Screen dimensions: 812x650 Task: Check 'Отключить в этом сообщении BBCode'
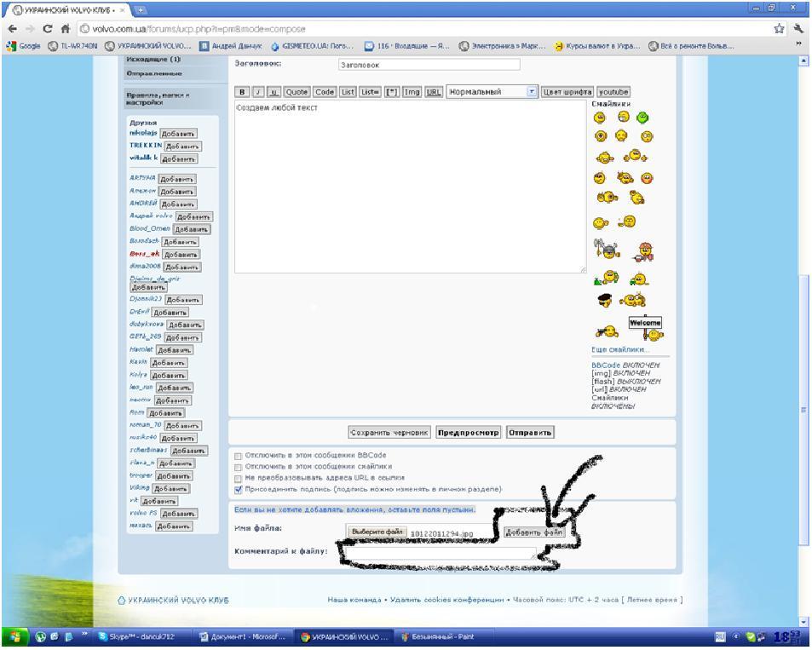pyautogui.click(x=239, y=456)
